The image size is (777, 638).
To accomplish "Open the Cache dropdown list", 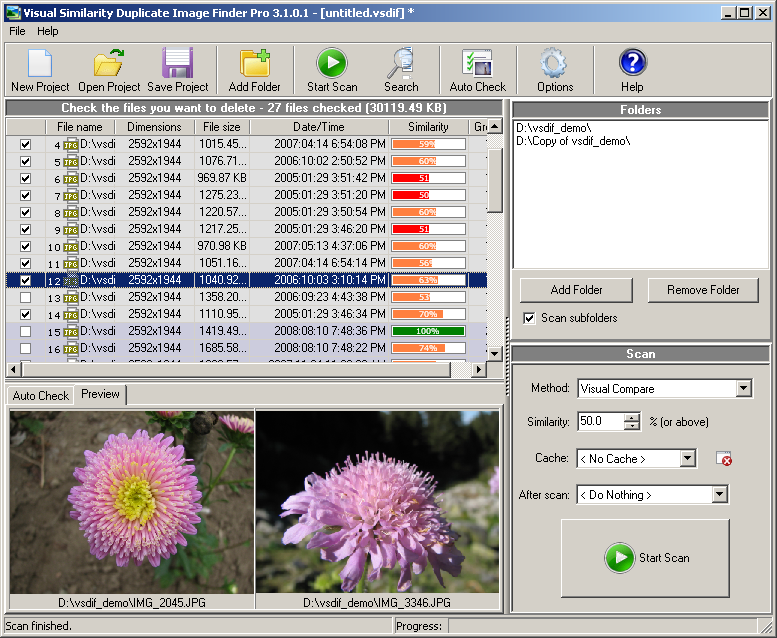I will coord(687,459).
